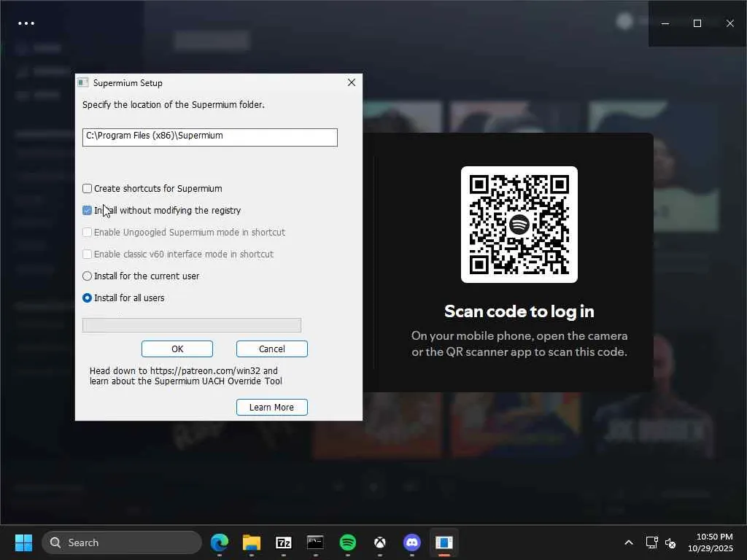
Task: Select Install for all users radio
Action: pos(88,298)
